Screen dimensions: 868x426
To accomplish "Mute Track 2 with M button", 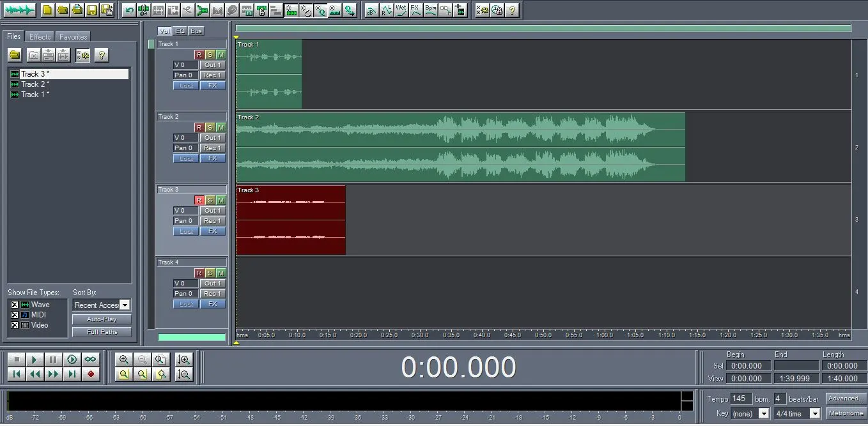I will pyautogui.click(x=221, y=128).
